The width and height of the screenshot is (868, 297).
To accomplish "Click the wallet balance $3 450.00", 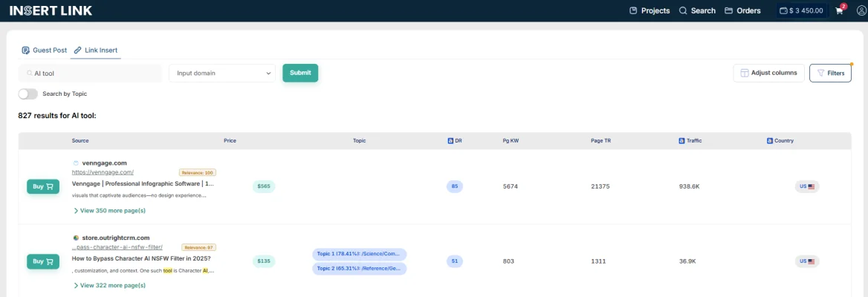I will (x=801, y=11).
